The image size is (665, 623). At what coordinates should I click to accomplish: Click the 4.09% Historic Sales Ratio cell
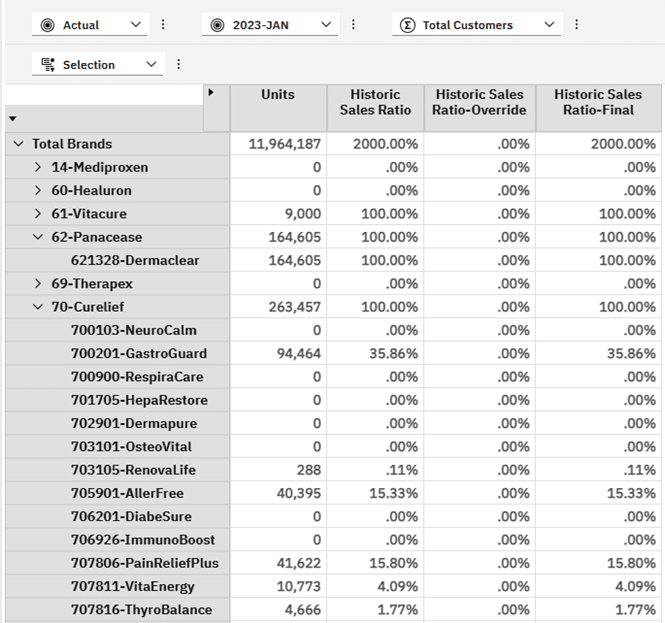point(375,587)
